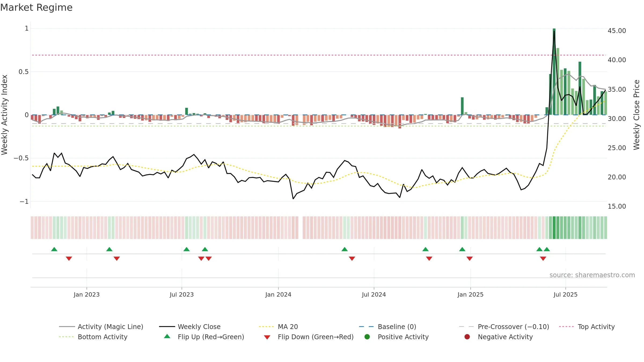
Task: Click the 30.00 price axis label
Action: pyautogui.click(x=617, y=119)
